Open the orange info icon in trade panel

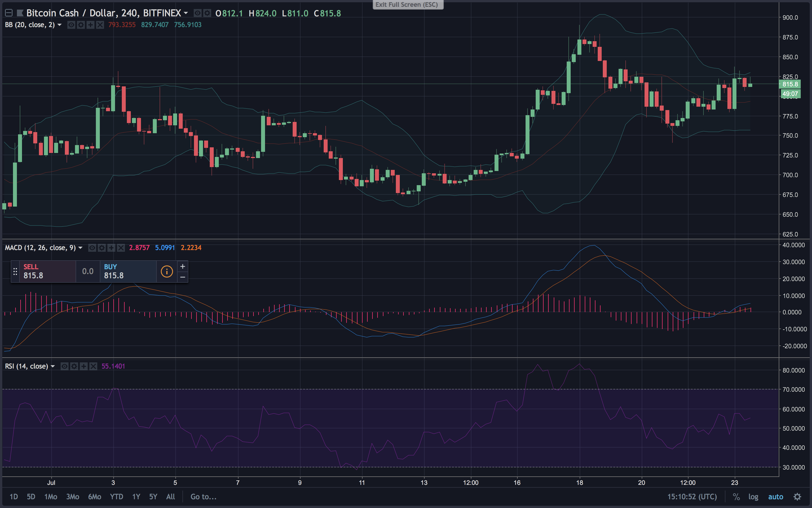tap(167, 271)
